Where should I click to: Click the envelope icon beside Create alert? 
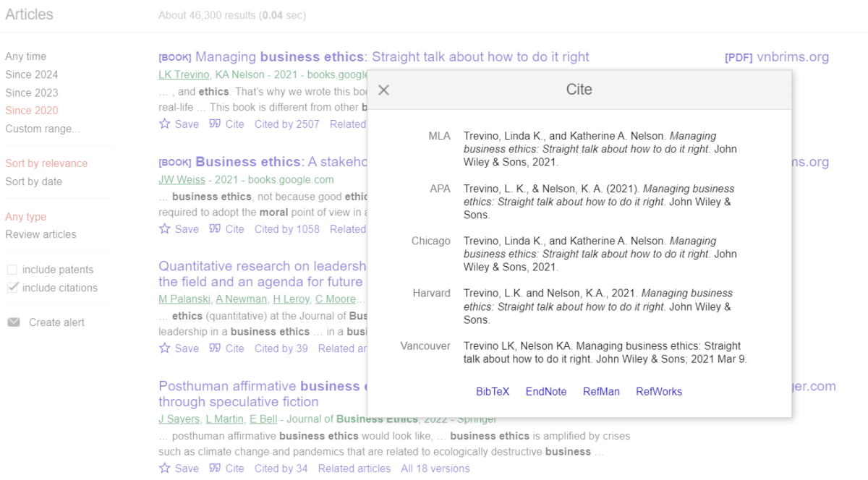[13, 322]
